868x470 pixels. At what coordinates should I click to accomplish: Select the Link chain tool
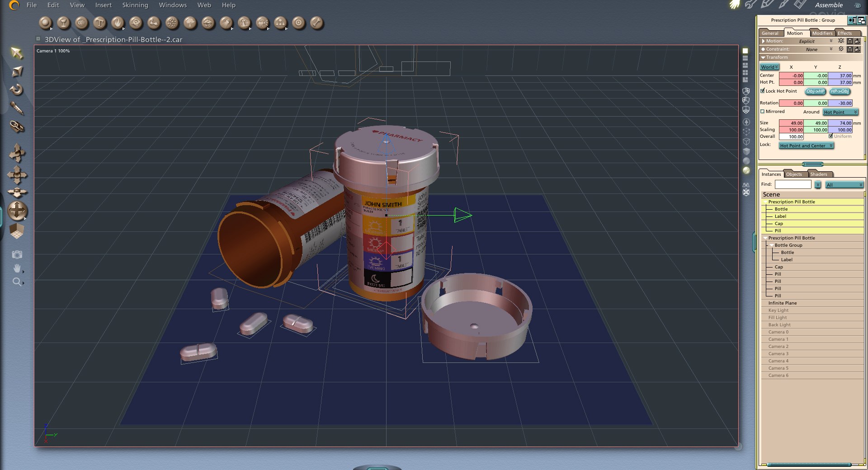[17, 127]
